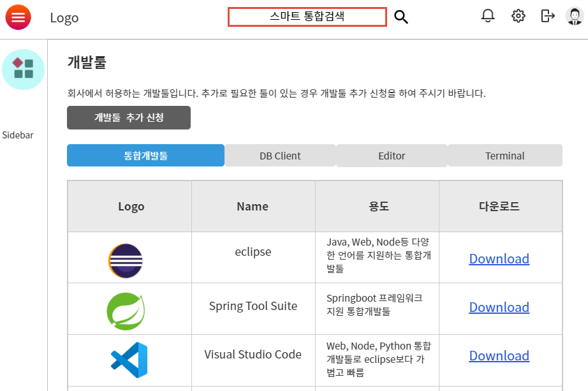This screenshot has width=588, height=391.
Task: Click the 개발툴 추가 신청 button
Action: [x=129, y=117]
